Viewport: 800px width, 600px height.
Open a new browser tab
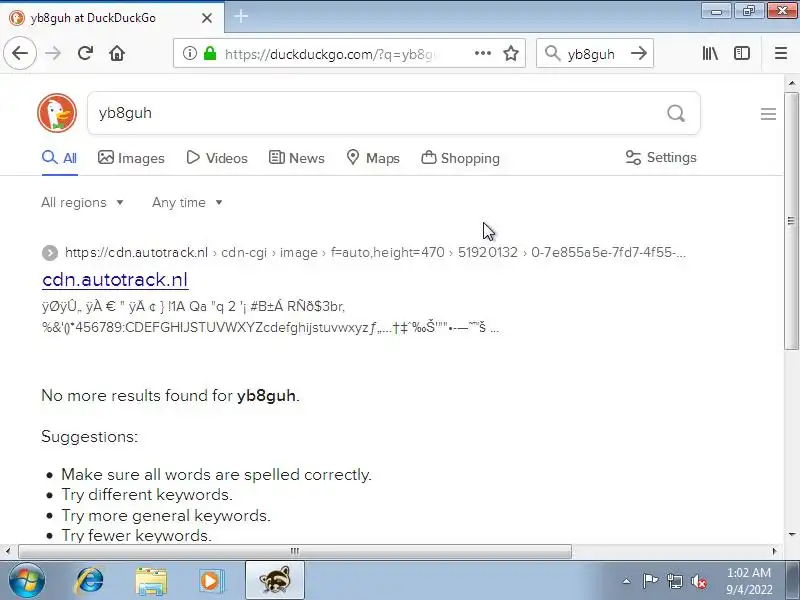click(241, 16)
